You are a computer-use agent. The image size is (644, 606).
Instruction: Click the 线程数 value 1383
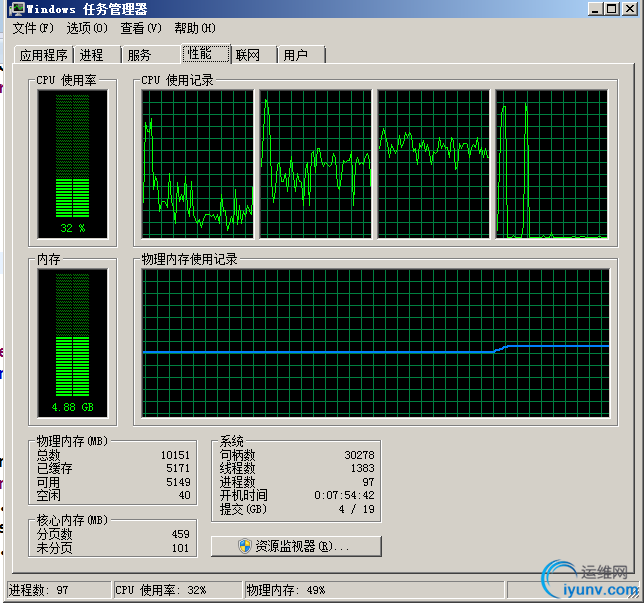pos(363,468)
